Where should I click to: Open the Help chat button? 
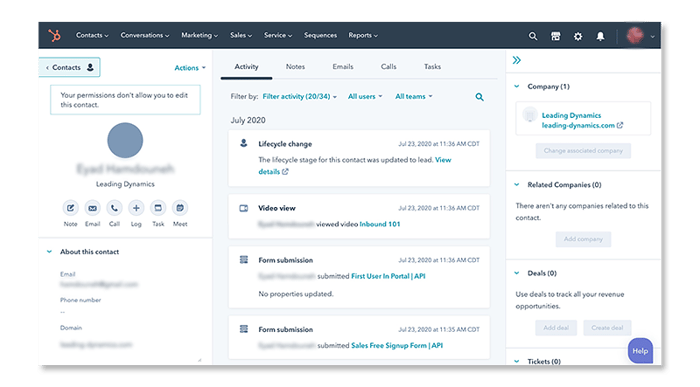pos(640,351)
